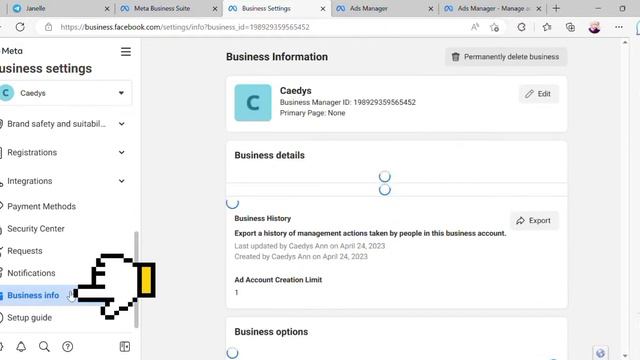Expand Brand safety and suitability section
Screen dimensions: 640x360
coord(122,124)
